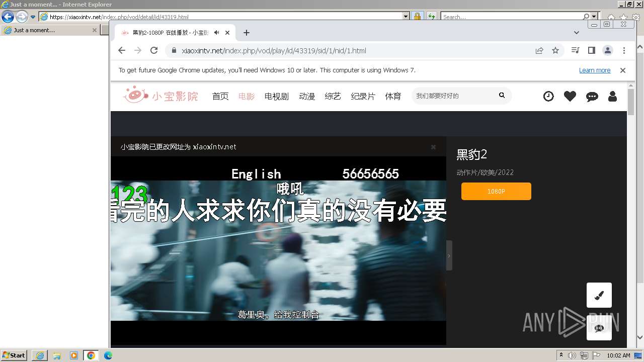
Task: Expand Internet Explorer address dropdown
Action: click(x=406, y=17)
